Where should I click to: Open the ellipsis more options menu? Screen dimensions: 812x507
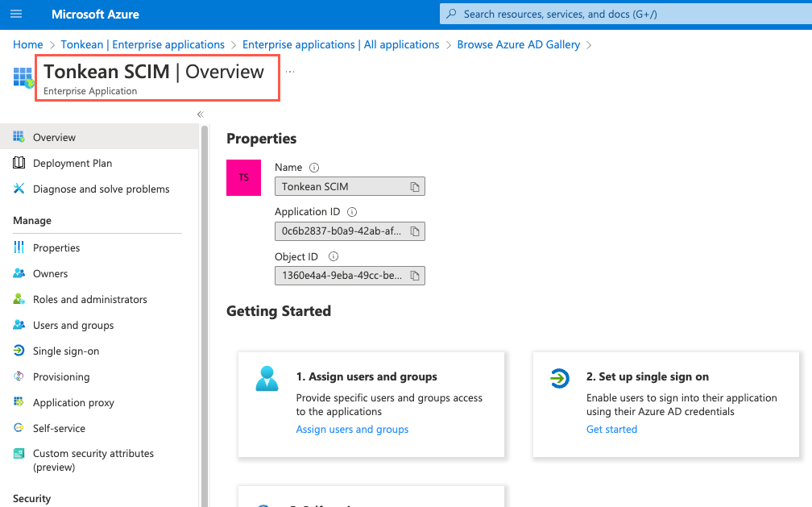pos(290,72)
